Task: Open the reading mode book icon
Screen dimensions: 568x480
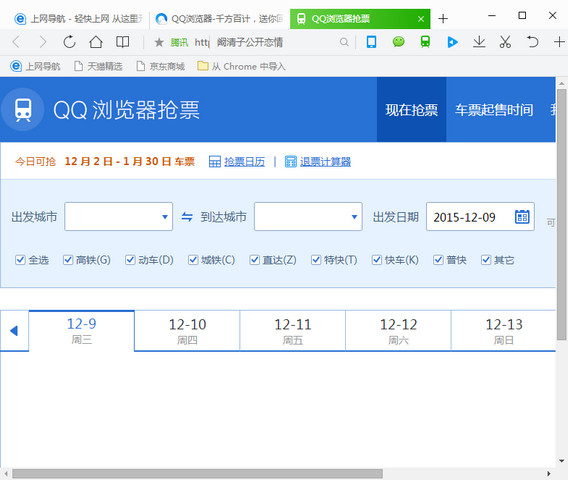Action: [x=122, y=42]
